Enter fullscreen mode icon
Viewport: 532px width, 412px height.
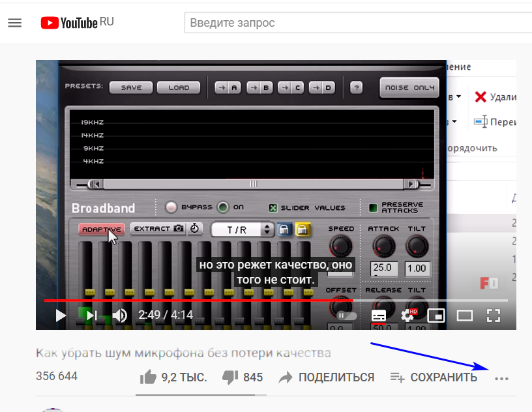(x=494, y=316)
